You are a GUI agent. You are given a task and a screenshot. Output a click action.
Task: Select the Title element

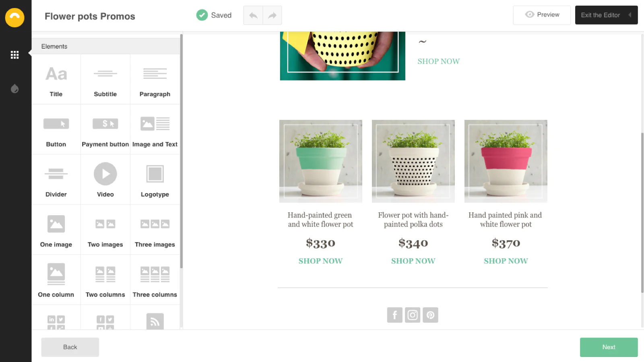point(56,79)
